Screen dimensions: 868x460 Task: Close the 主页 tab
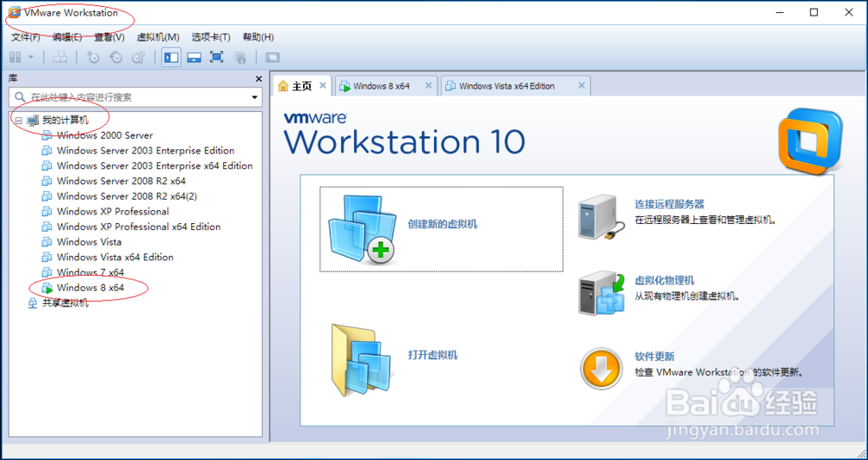323,86
